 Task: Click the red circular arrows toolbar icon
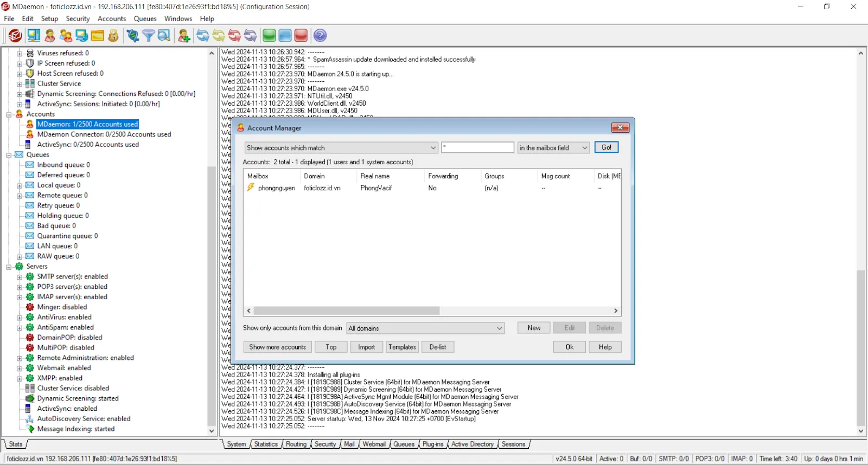(x=234, y=36)
